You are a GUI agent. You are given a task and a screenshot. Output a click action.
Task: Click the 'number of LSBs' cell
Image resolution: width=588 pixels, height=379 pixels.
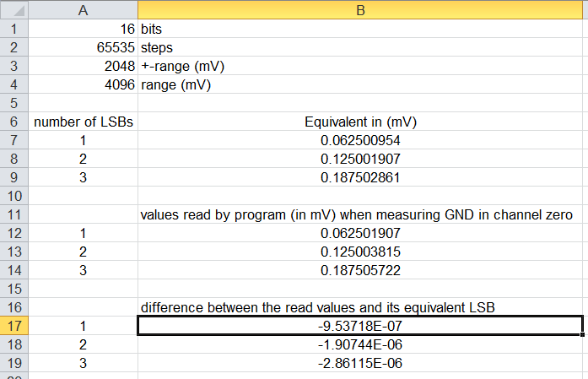tap(83, 122)
